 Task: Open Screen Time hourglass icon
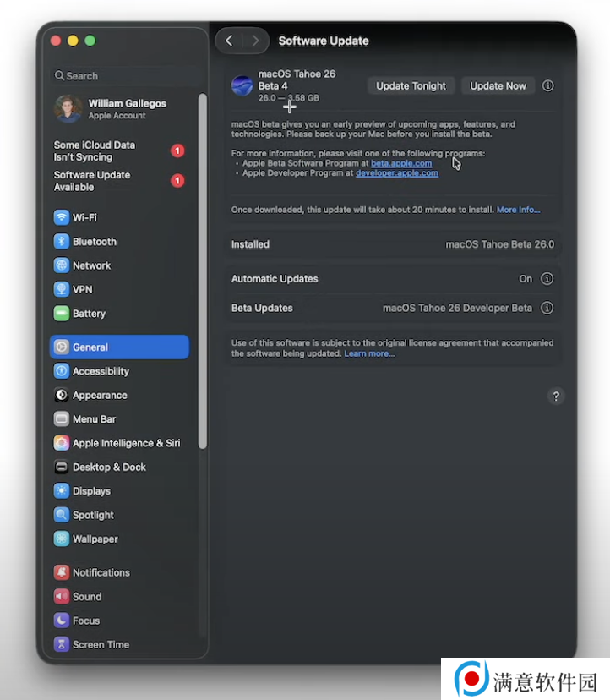(62, 645)
